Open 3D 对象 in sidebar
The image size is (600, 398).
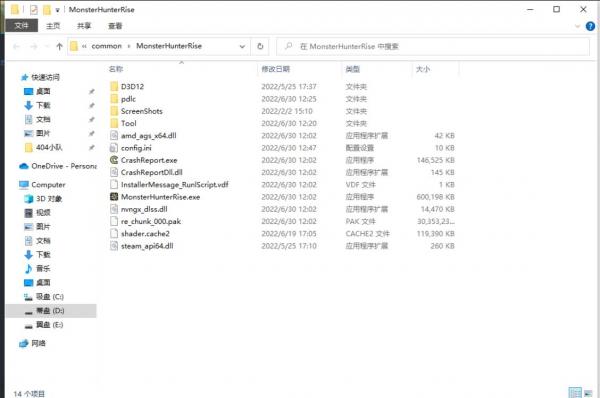49,199
